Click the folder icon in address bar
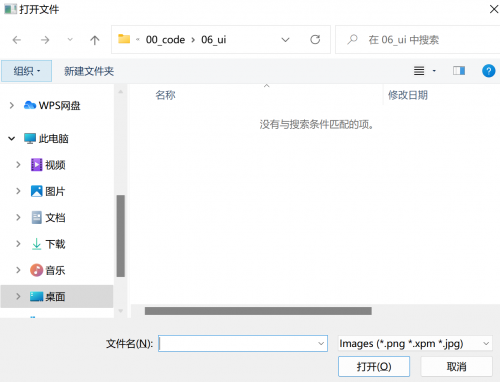 (124, 39)
